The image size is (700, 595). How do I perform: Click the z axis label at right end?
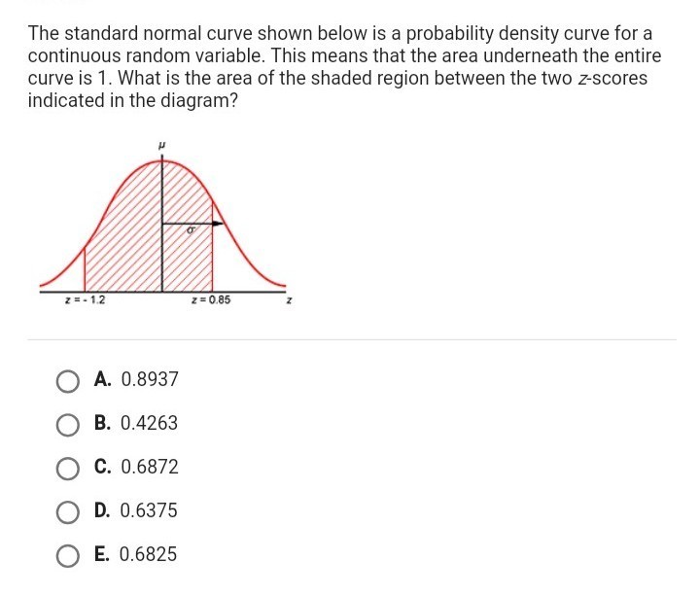click(290, 300)
